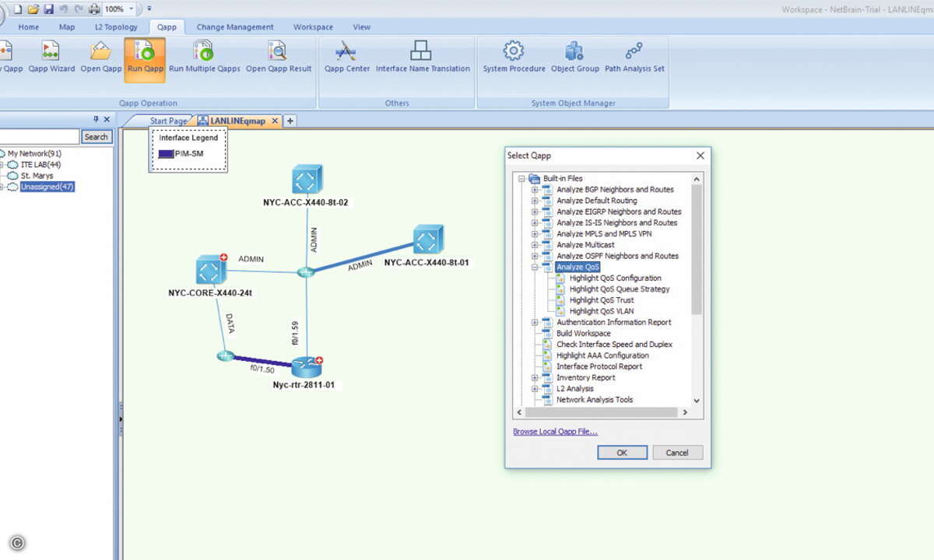Expand the Analyze Multicast node
The width and height of the screenshot is (934, 560).
tap(535, 245)
